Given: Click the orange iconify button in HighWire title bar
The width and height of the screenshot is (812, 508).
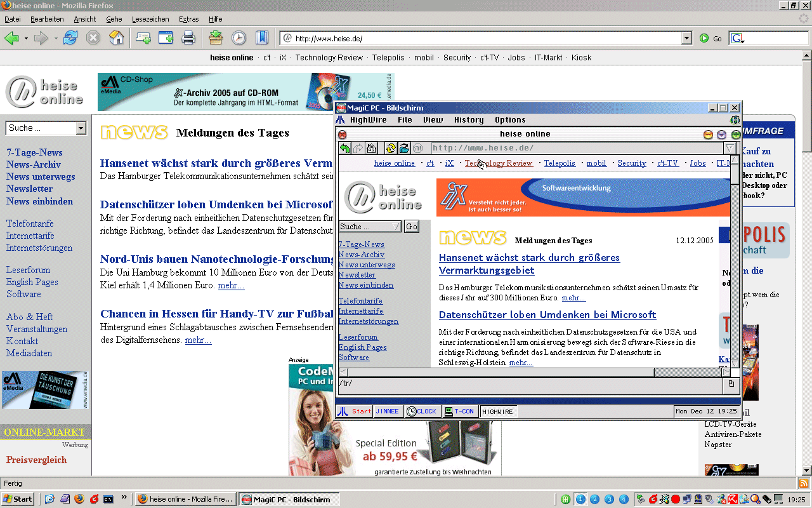Looking at the screenshot, I should [x=709, y=135].
